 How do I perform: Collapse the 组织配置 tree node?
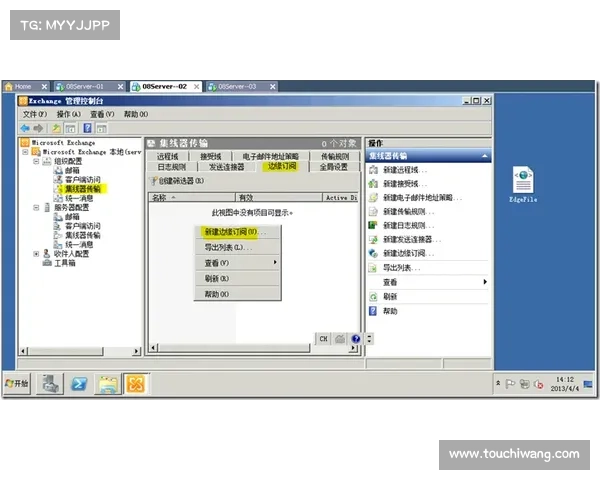(x=36, y=161)
